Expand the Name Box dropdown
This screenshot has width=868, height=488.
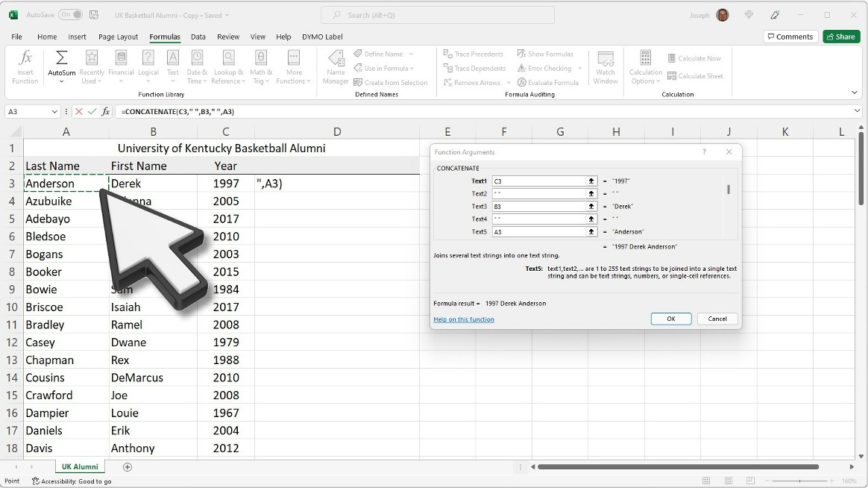(x=54, y=111)
